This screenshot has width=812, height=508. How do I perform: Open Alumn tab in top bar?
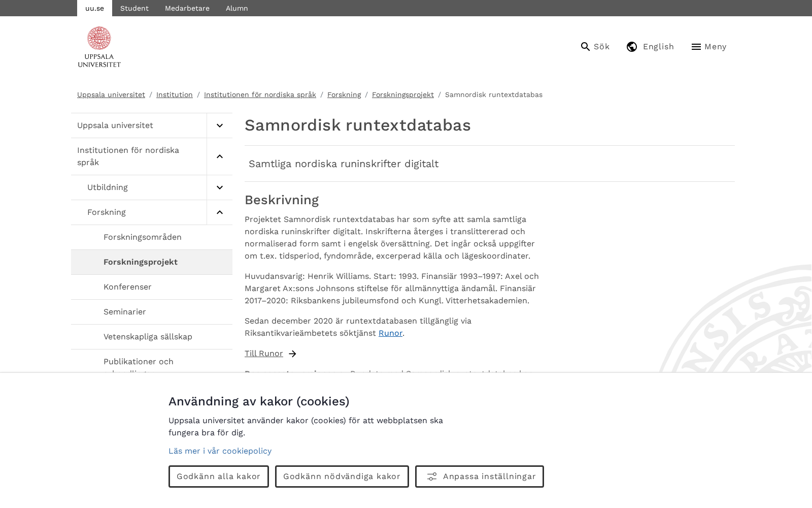pyautogui.click(x=237, y=8)
